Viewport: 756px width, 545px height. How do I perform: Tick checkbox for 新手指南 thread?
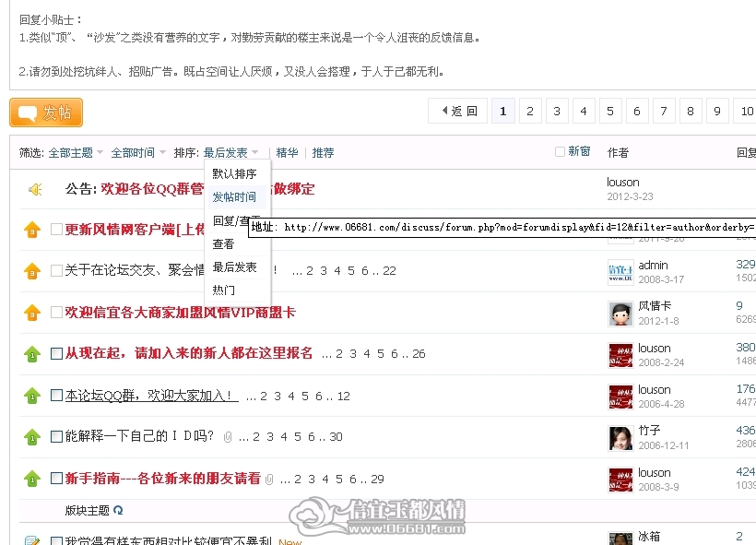(x=56, y=479)
